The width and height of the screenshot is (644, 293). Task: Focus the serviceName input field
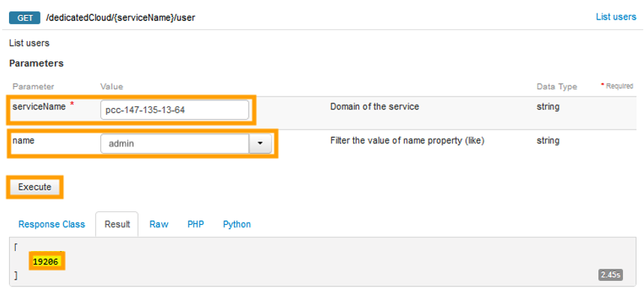[175, 110]
